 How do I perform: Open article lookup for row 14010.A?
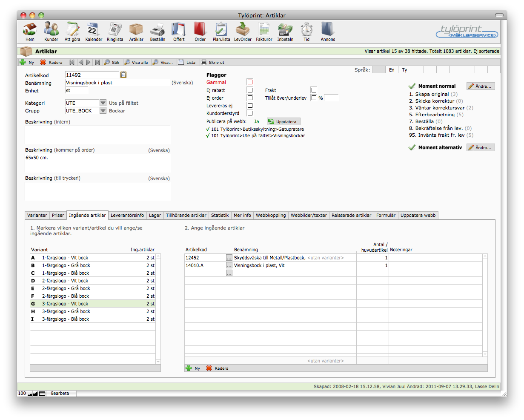pyautogui.click(x=229, y=265)
